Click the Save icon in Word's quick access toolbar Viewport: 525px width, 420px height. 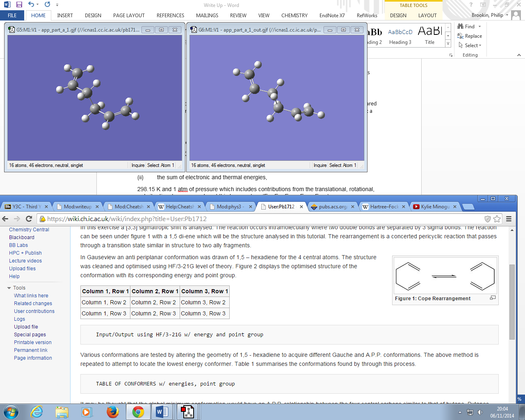pyautogui.click(x=19, y=5)
